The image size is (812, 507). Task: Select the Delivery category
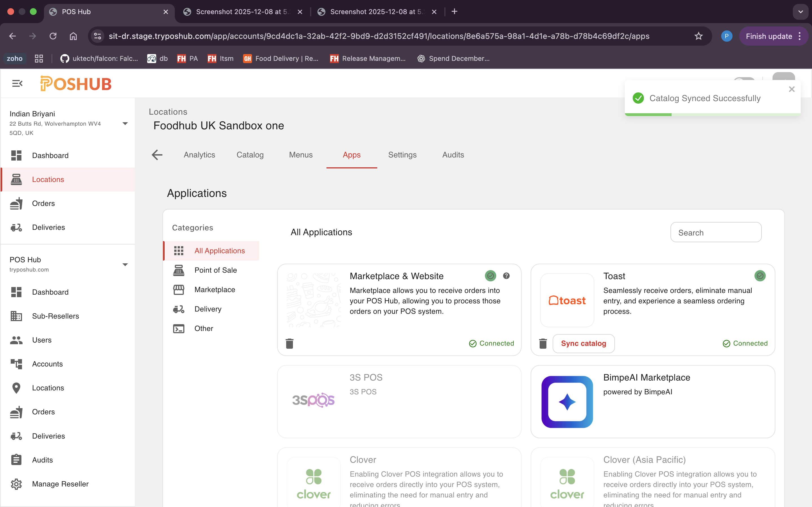pos(208,309)
